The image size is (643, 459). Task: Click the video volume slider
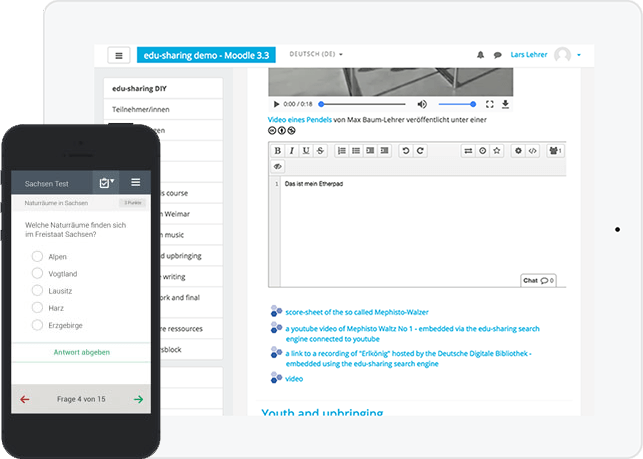coord(457,104)
